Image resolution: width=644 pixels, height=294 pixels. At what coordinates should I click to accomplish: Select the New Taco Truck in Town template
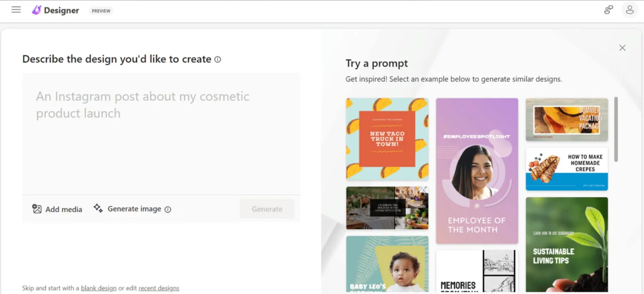(387, 139)
